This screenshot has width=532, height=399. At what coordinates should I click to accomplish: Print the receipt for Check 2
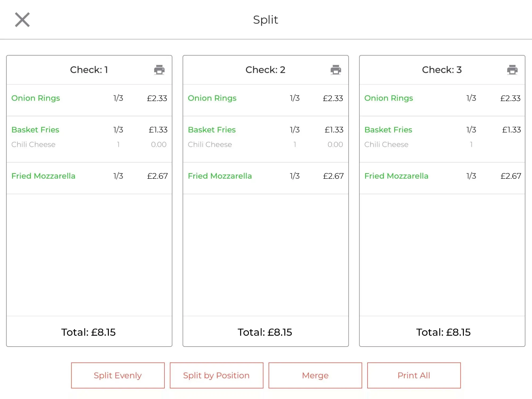click(x=336, y=70)
